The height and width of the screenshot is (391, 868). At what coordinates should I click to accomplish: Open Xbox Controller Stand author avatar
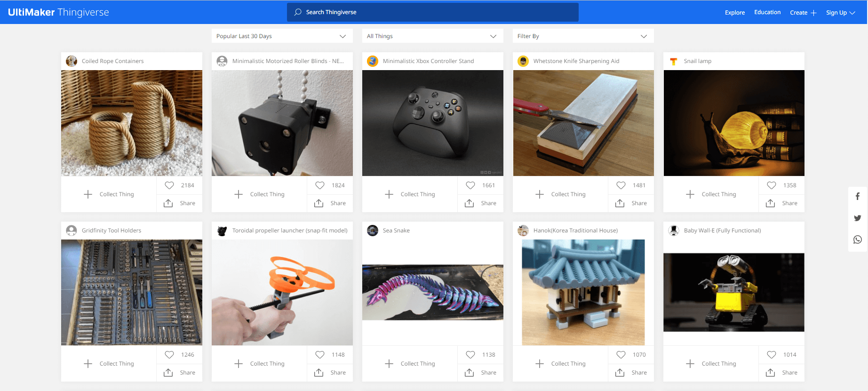[x=373, y=61]
